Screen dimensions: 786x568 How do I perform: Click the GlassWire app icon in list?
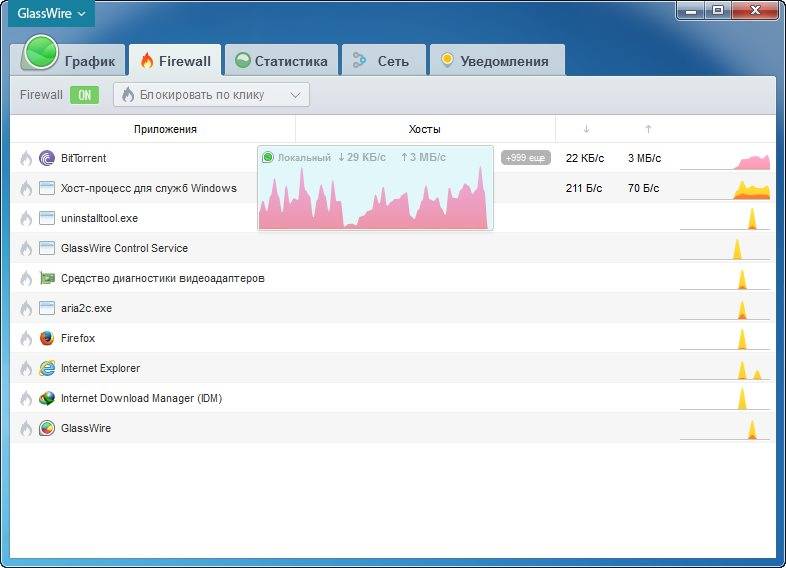pyautogui.click(x=47, y=428)
